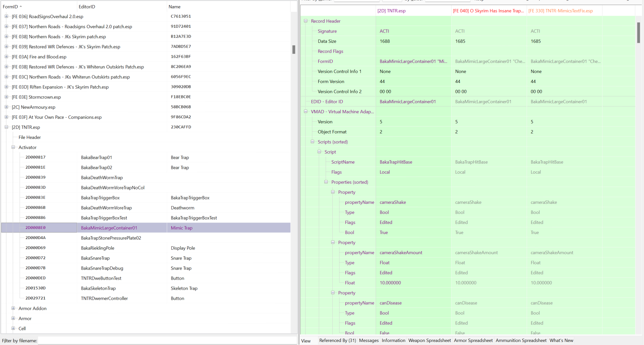Expand the Armor group
The width and height of the screenshot is (644, 345).
(x=13, y=318)
